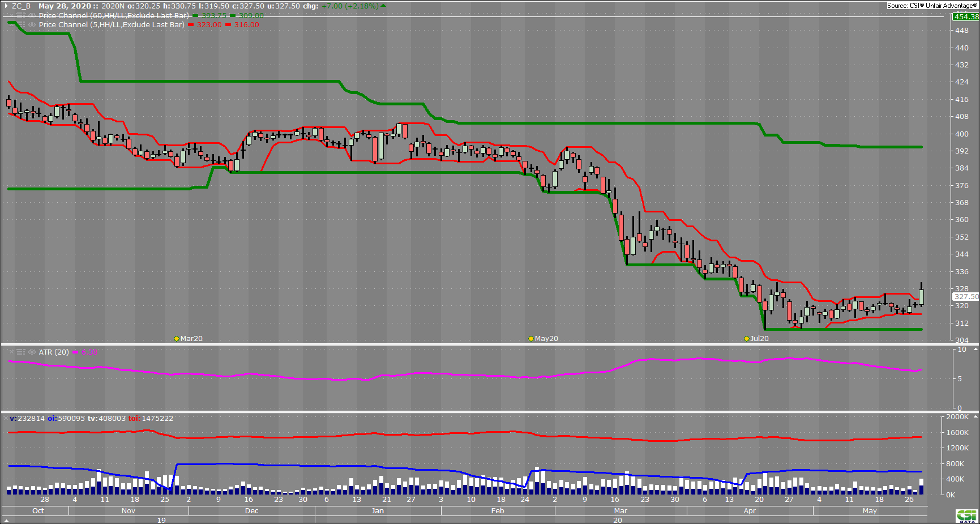Click the volume value v:232814
This screenshot has height=524, width=980.
(27, 419)
